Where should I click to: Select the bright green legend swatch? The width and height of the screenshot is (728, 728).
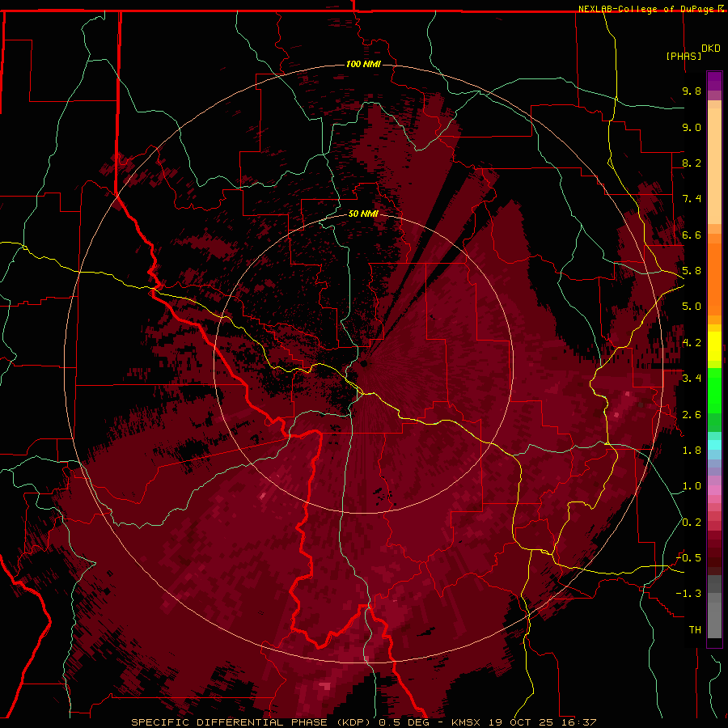pyautogui.click(x=714, y=391)
